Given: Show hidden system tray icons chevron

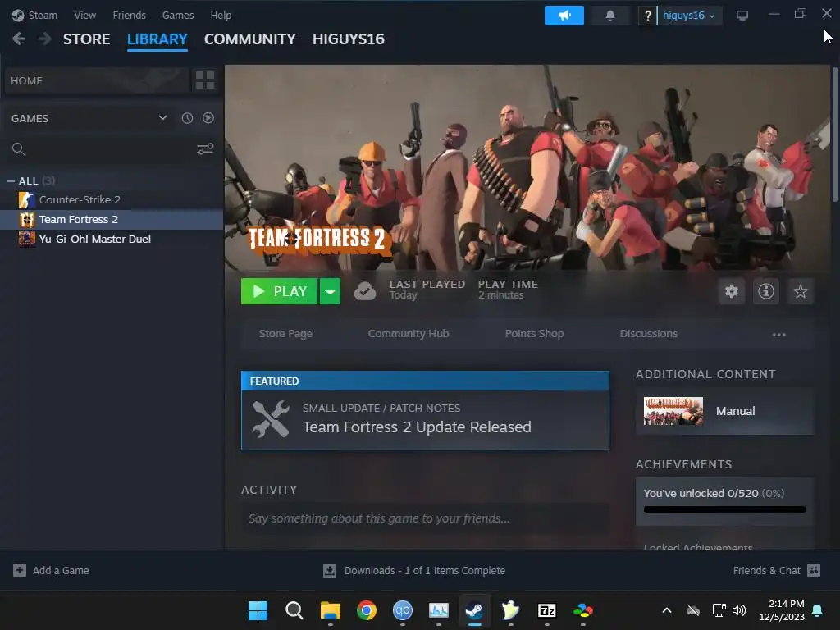Looking at the screenshot, I should [667, 610].
